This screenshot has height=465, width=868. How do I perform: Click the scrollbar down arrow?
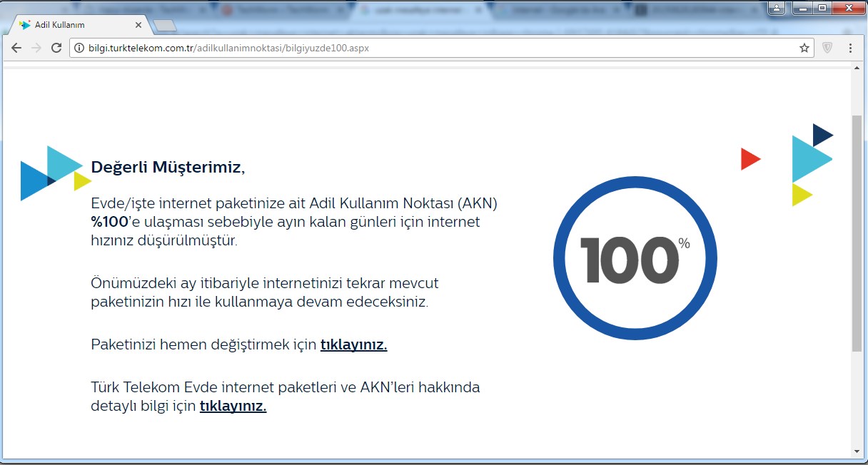pyautogui.click(x=857, y=451)
